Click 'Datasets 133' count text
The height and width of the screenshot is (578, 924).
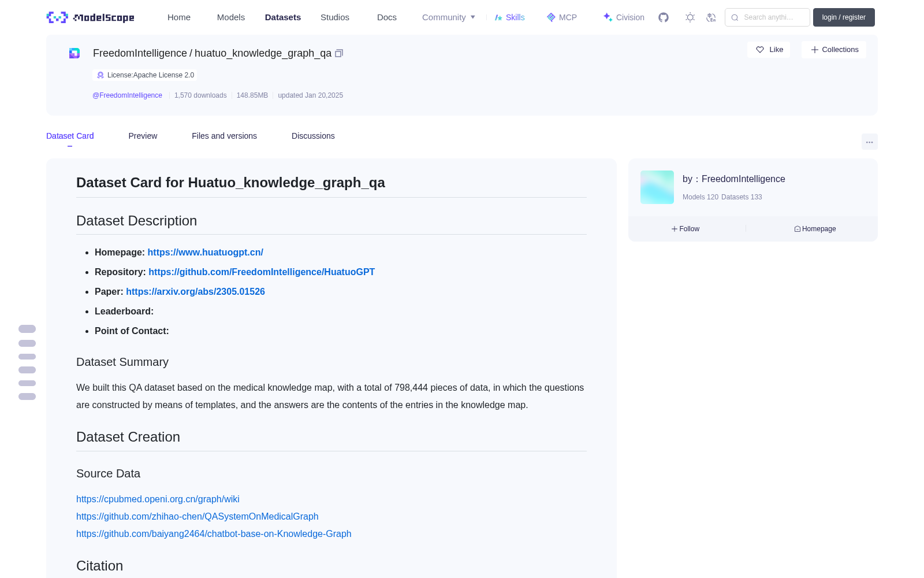pos(742,197)
